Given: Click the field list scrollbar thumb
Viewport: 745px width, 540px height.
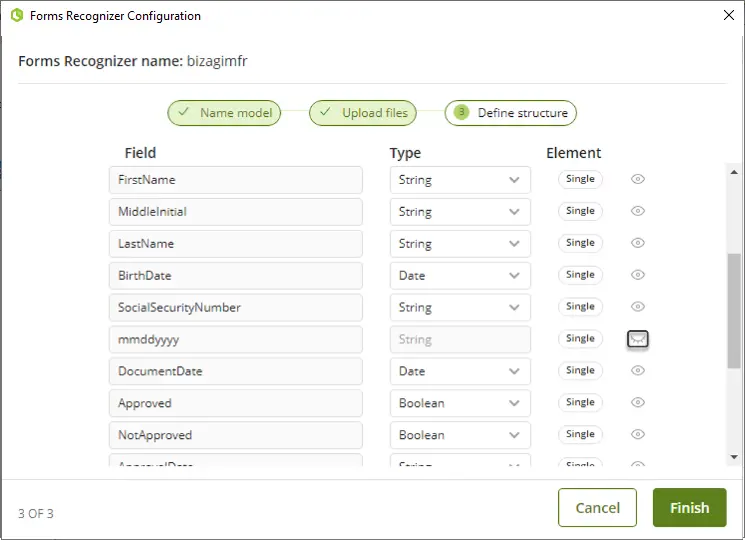Looking at the screenshot, I should [x=734, y=311].
